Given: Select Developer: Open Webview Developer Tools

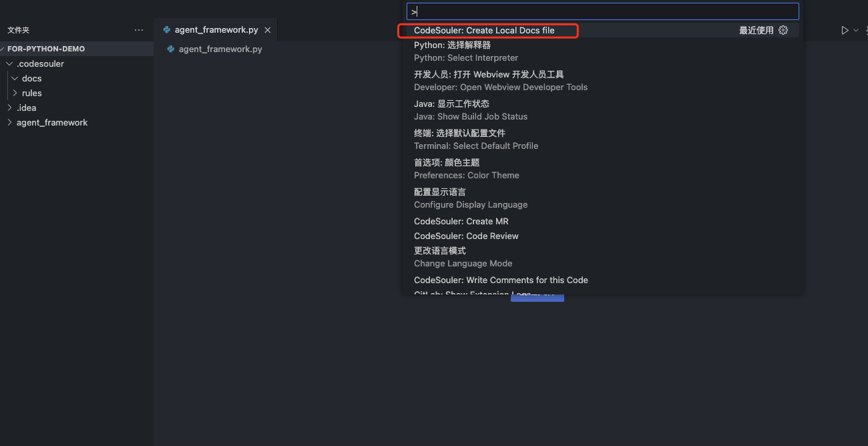Looking at the screenshot, I should 602,81.
